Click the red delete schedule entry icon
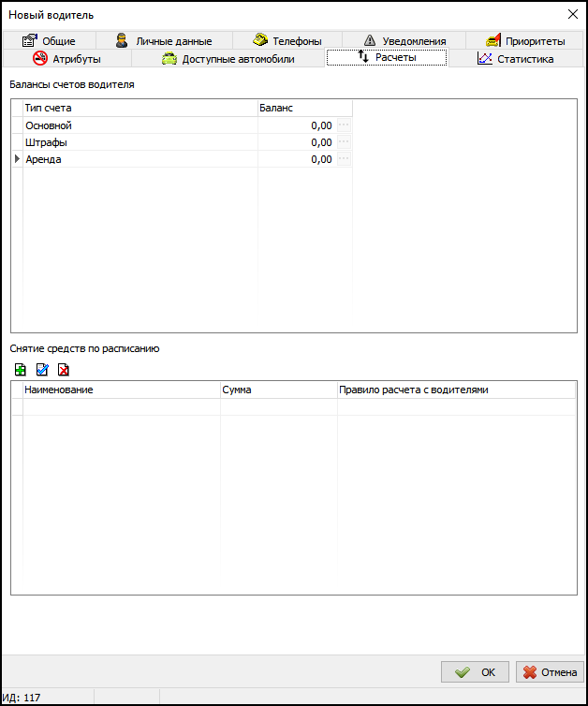 [x=64, y=370]
